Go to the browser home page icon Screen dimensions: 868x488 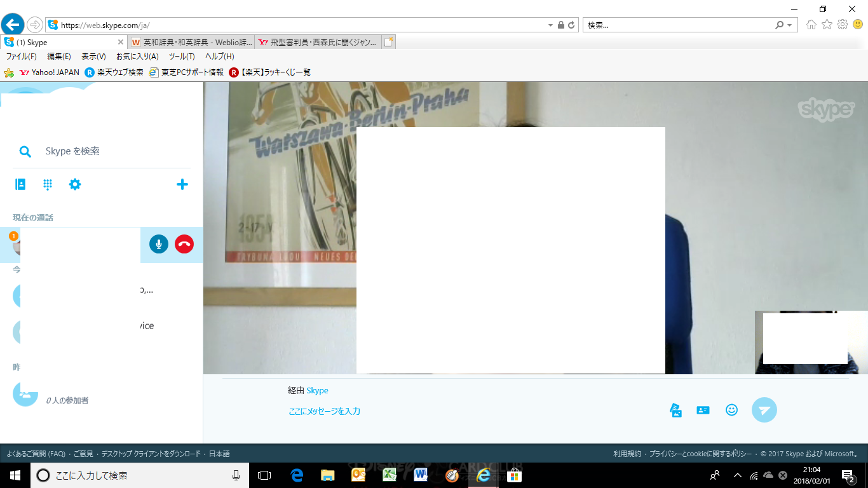811,25
